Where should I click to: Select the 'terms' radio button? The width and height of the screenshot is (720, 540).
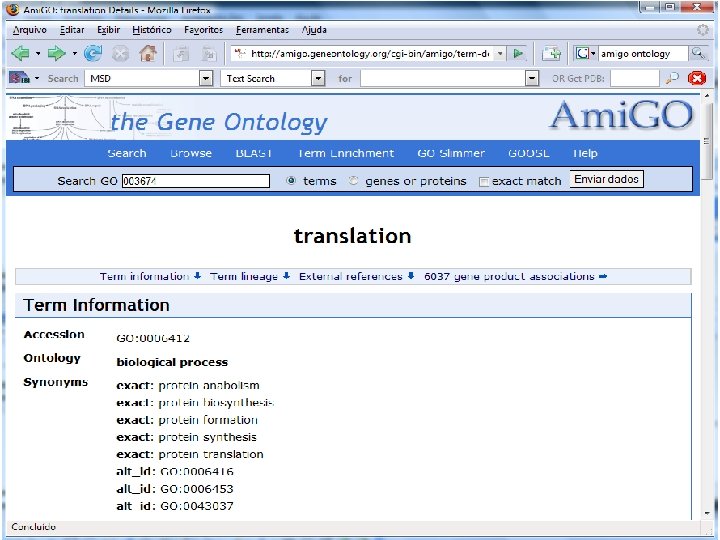click(x=291, y=180)
